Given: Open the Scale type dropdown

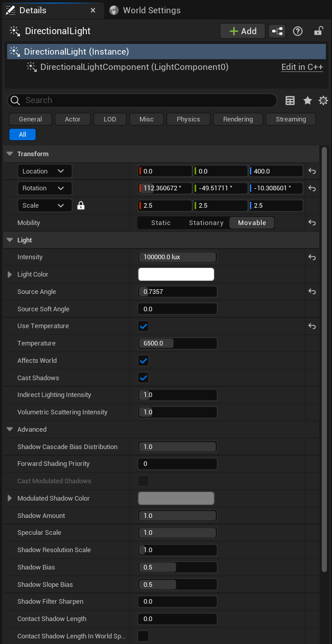Looking at the screenshot, I should click(45, 206).
